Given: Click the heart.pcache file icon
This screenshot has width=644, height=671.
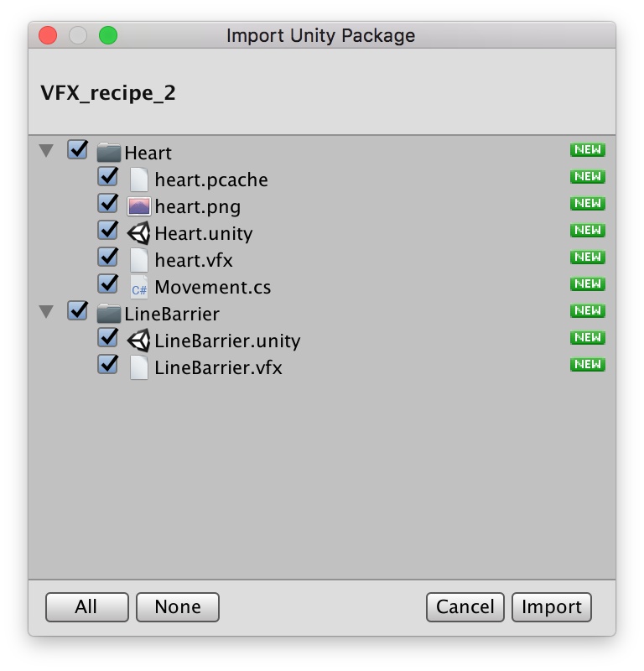Looking at the screenshot, I should click(138, 179).
